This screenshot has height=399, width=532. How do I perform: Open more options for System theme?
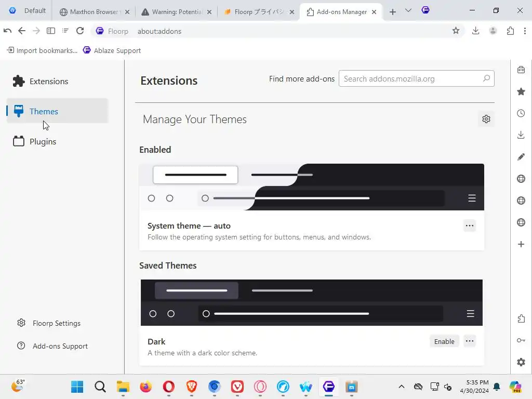tap(470, 225)
